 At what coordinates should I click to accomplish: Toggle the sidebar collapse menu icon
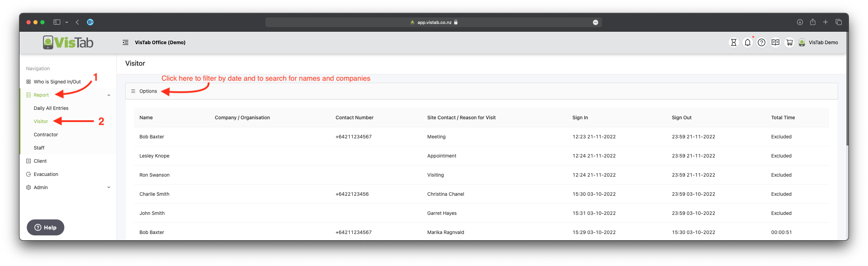pos(126,42)
